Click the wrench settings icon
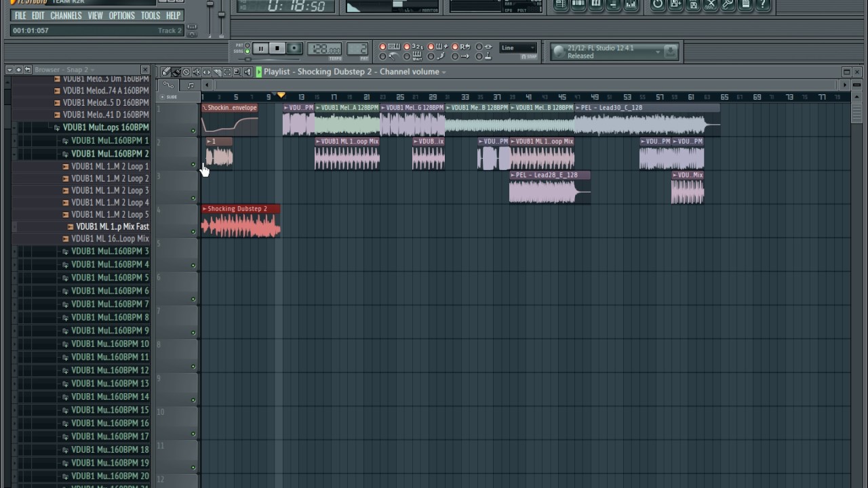868x488 pixels. pyautogui.click(x=728, y=4)
